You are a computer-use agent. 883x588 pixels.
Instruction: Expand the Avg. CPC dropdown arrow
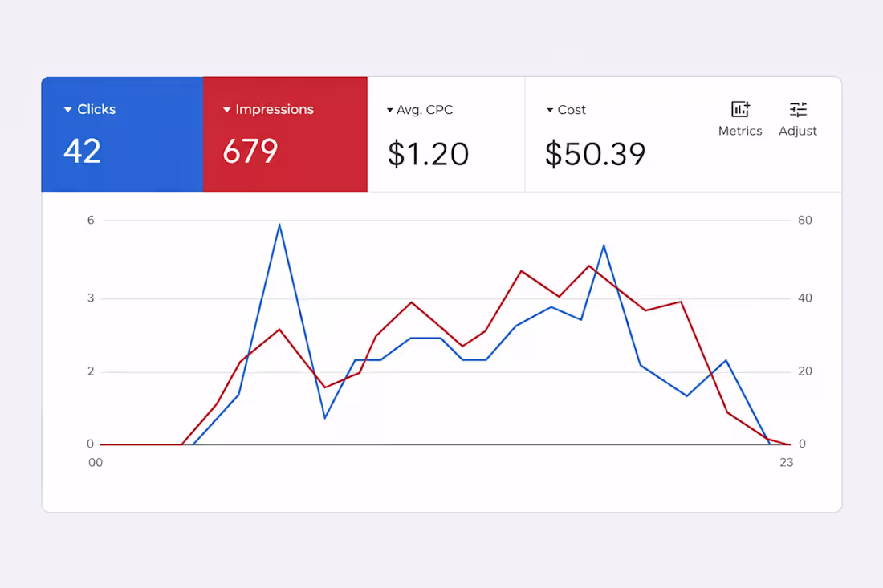[x=389, y=110]
